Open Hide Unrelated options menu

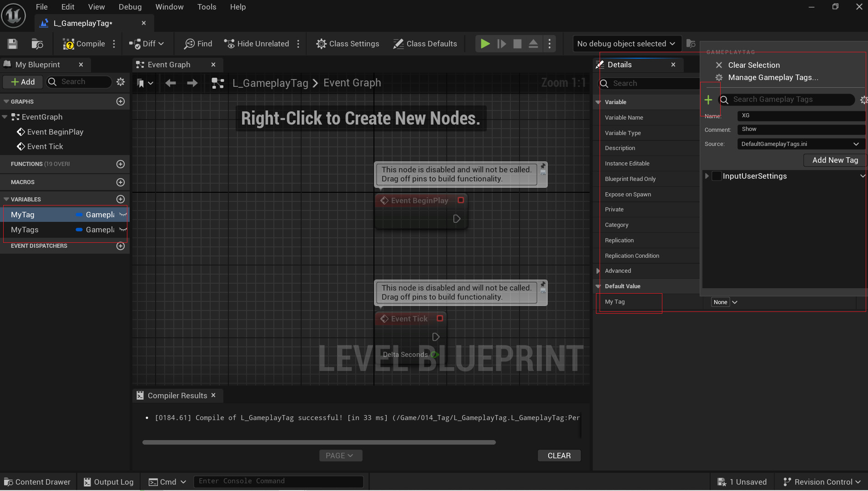(x=298, y=44)
